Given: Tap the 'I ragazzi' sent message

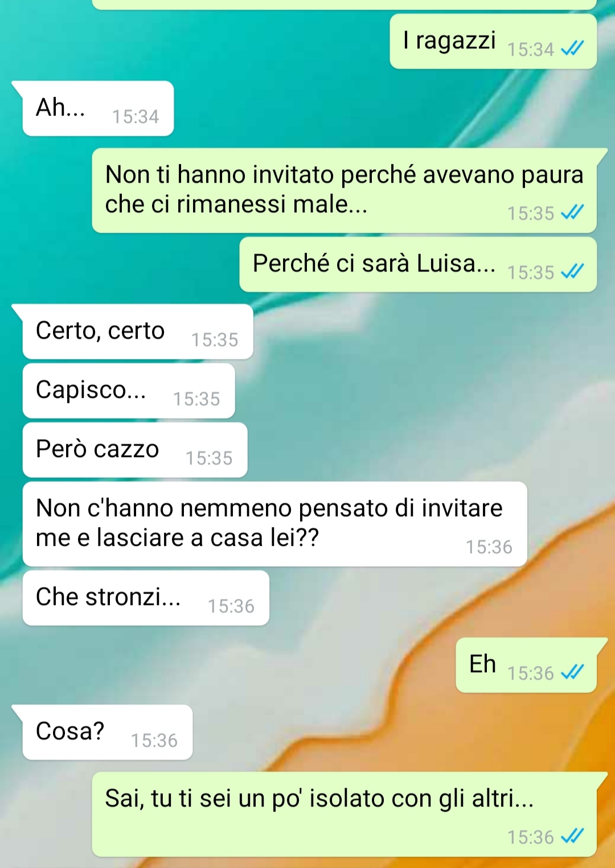Looking at the screenshot, I should (x=493, y=41).
